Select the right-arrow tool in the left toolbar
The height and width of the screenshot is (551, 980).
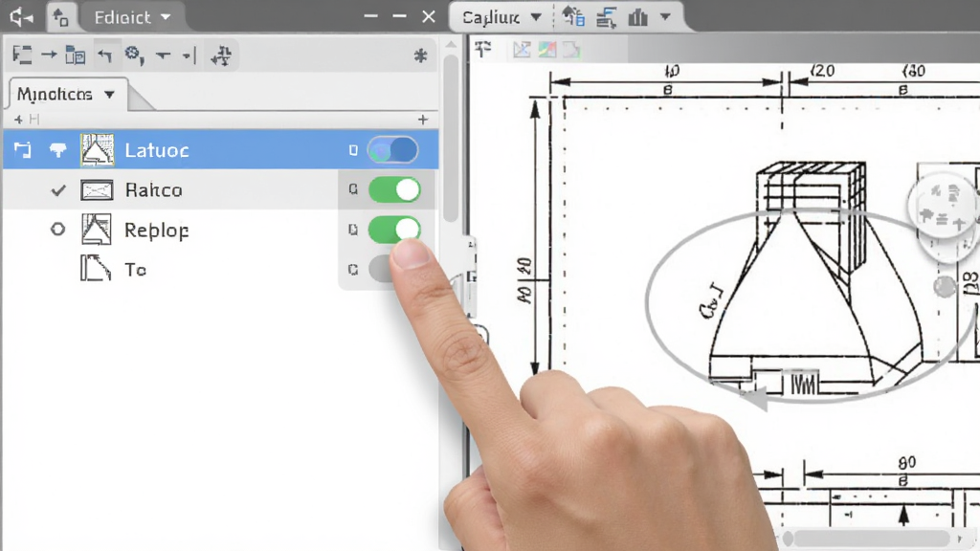click(49, 55)
